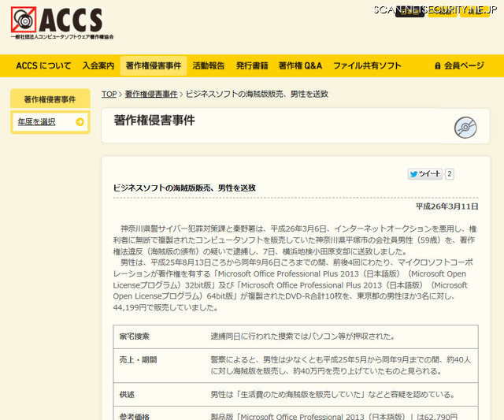Click the 著作権侵害事件 sidebar heading
The width and height of the screenshot is (504, 420).
click(x=50, y=99)
